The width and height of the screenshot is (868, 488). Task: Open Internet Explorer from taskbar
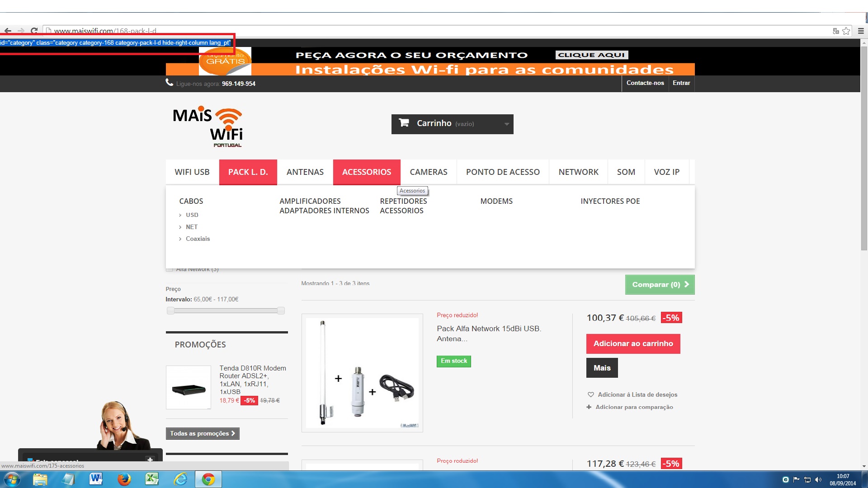coord(180,479)
